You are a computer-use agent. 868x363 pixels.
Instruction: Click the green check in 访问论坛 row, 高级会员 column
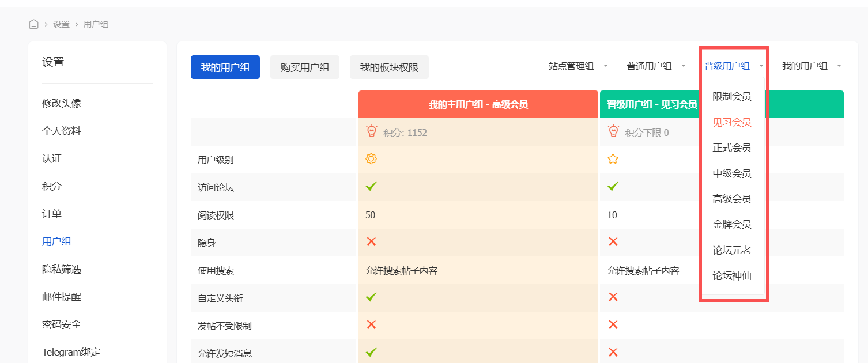coord(371,186)
